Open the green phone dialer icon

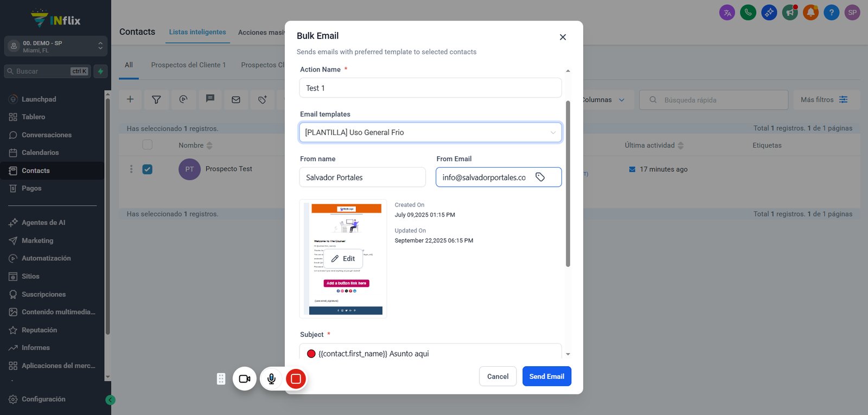[748, 12]
